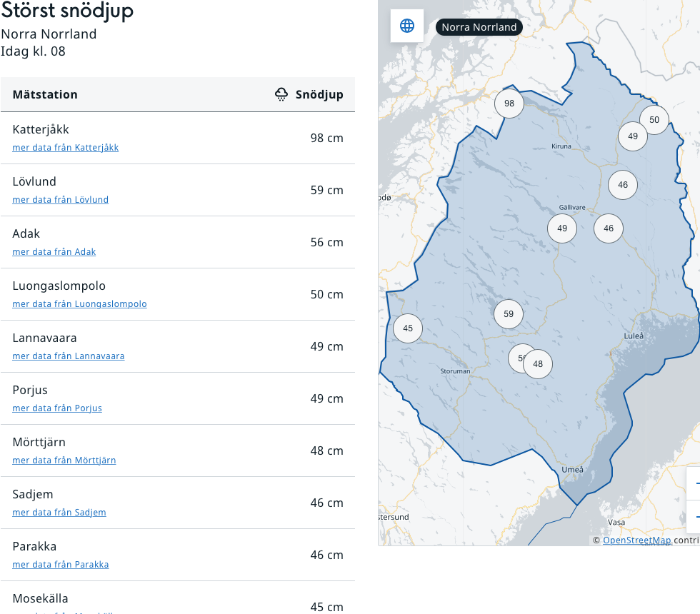Go to mer data från Mörttjärn
Viewport: 700px width, 614px height.
pos(64,460)
